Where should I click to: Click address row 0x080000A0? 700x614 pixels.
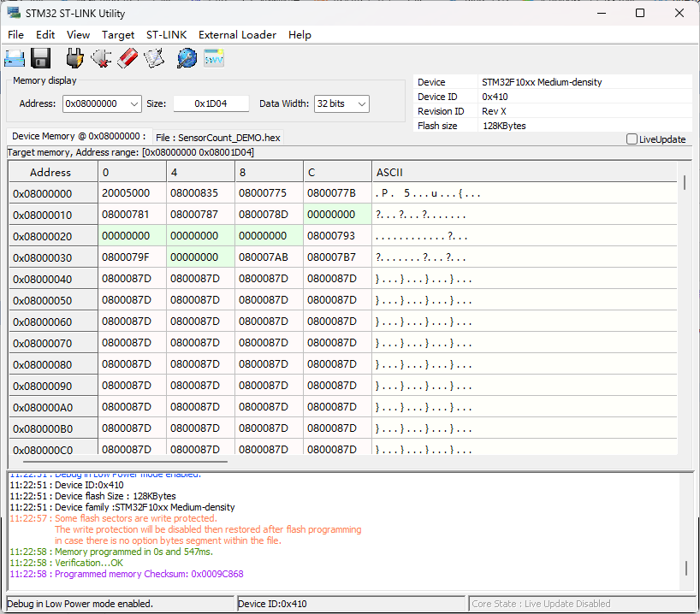coord(53,407)
